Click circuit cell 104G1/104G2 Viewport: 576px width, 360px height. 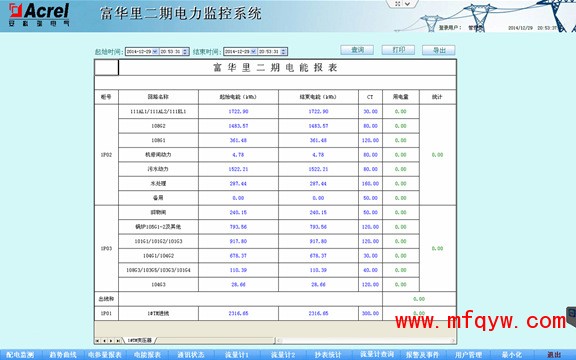click(158, 255)
